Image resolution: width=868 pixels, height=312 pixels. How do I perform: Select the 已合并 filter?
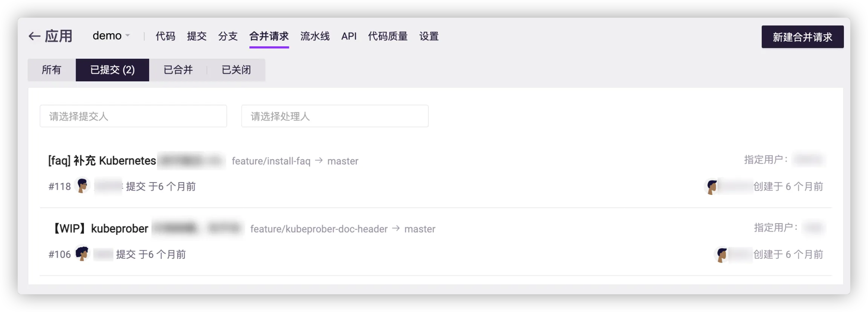[178, 70]
